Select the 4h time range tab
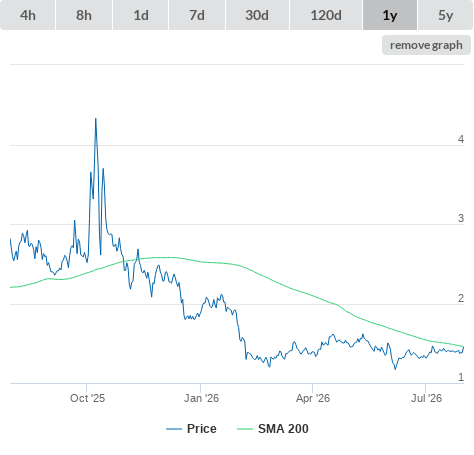 28,15
